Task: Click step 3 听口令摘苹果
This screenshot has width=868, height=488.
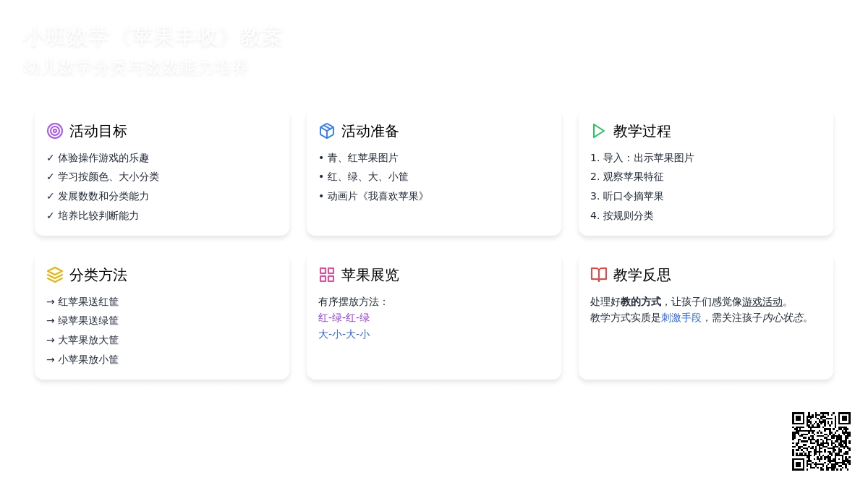Action: tap(626, 196)
